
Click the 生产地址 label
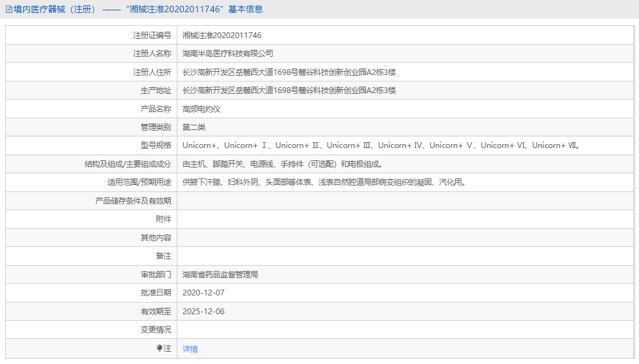pyautogui.click(x=156, y=91)
